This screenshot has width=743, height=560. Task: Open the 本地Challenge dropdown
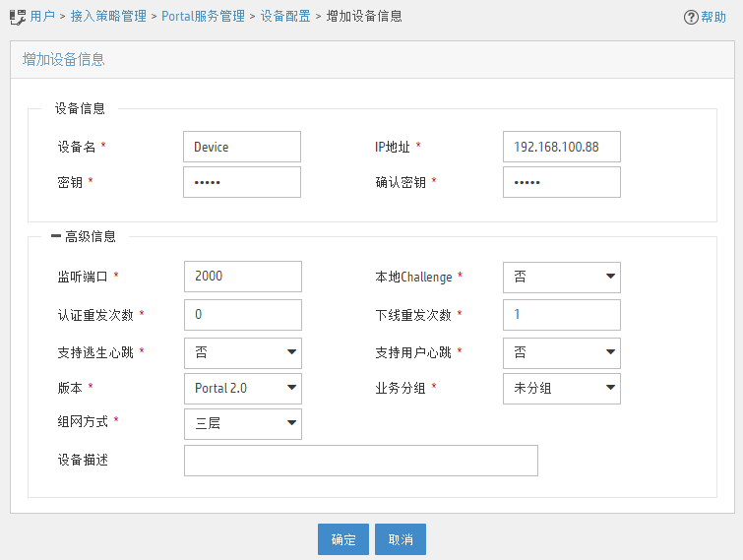coord(562,278)
